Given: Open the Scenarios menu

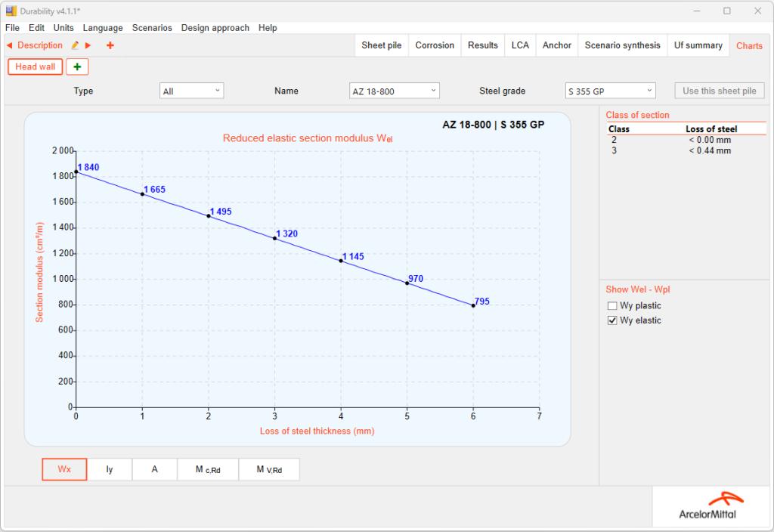Looking at the screenshot, I should pos(152,28).
